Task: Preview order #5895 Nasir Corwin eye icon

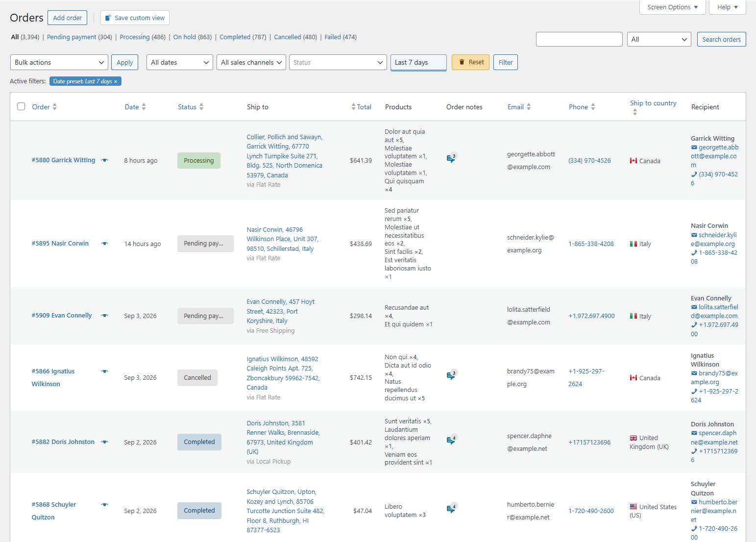Action: click(104, 244)
